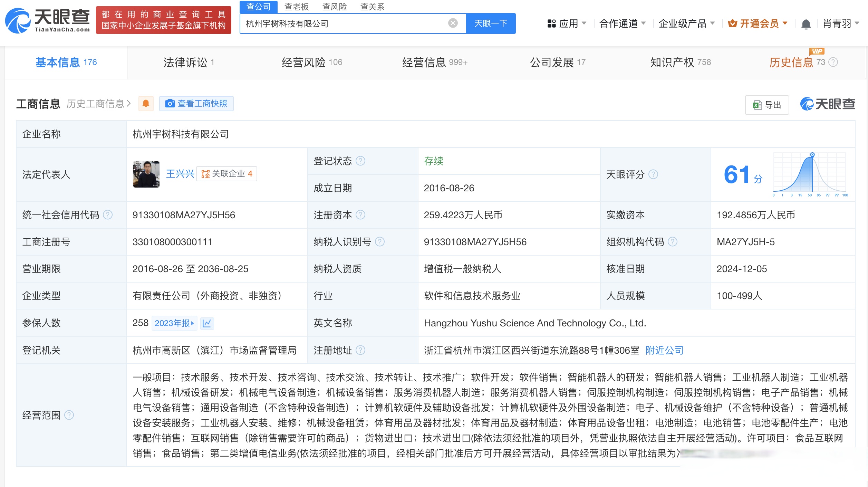Switch to the 查老板 tab
This screenshot has height=487, width=868.
(x=296, y=7)
